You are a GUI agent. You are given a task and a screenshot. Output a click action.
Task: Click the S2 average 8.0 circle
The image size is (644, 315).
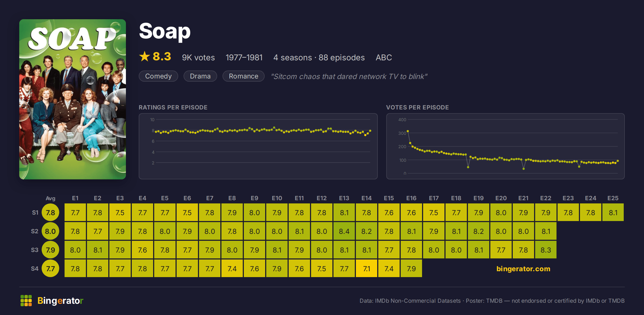pyautogui.click(x=50, y=231)
